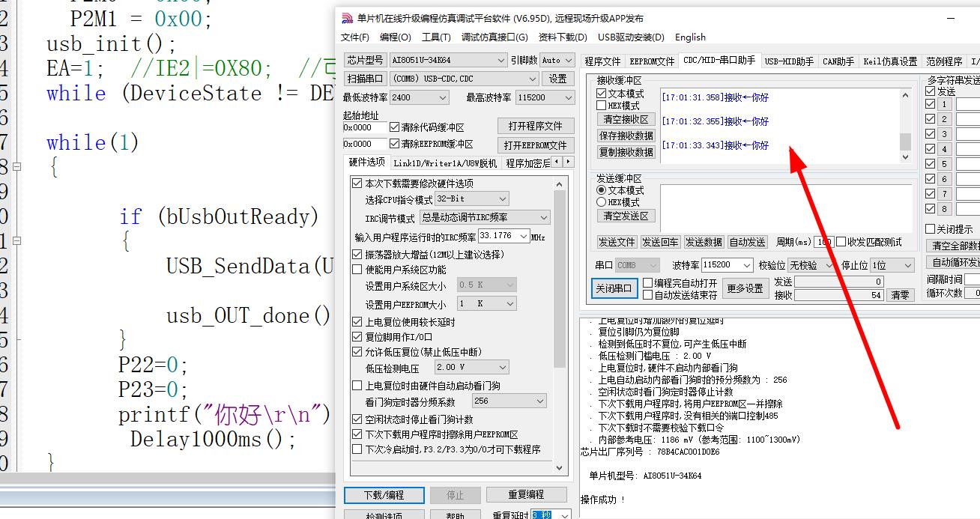Switch to USB-HID助手 tab

pos(789,61)
